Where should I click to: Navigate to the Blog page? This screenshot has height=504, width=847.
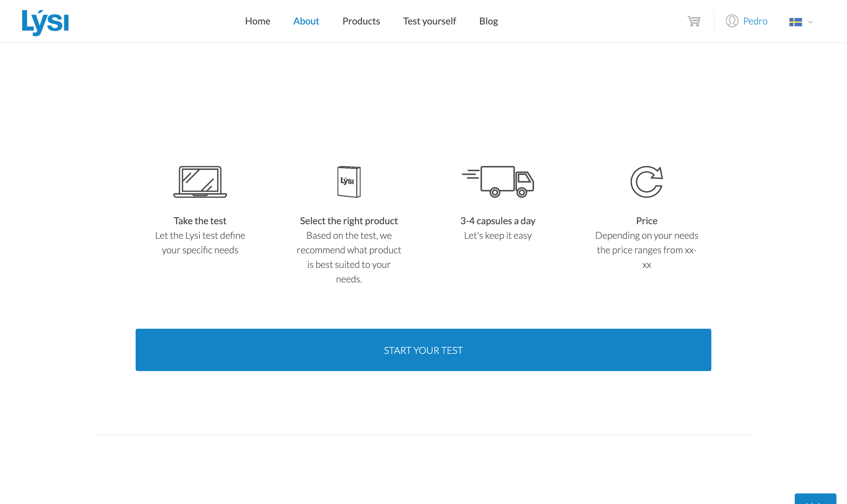(488, 21)
